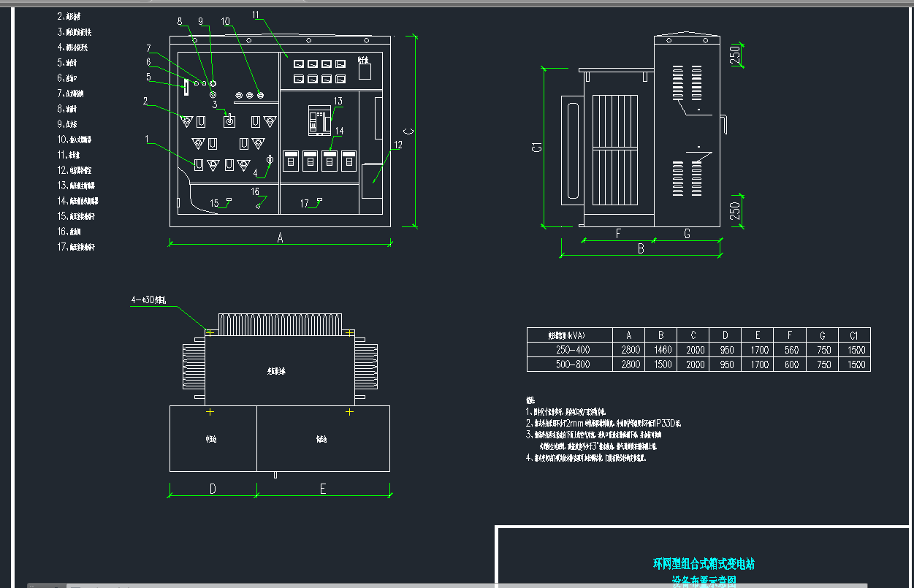Select the yellow cross mark in the plan view
The height and width of the screenshot is (588, 914).
349,413
